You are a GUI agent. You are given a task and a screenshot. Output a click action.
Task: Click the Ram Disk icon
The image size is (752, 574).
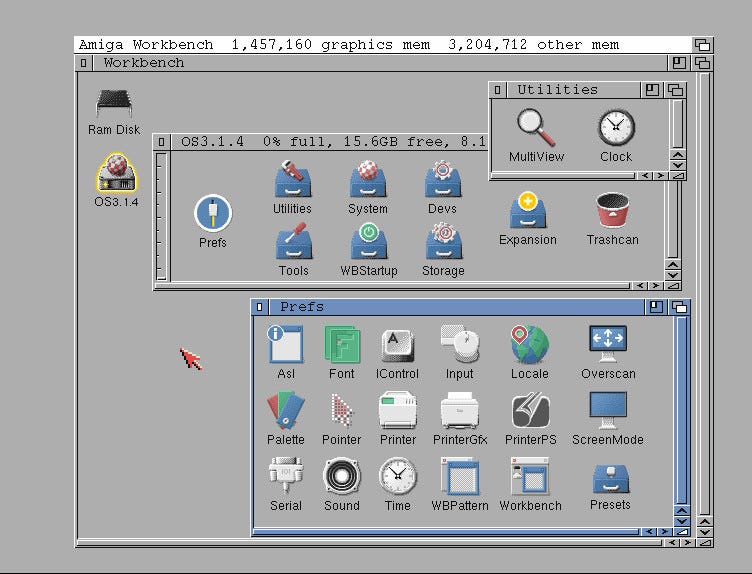tap(114, 104)
